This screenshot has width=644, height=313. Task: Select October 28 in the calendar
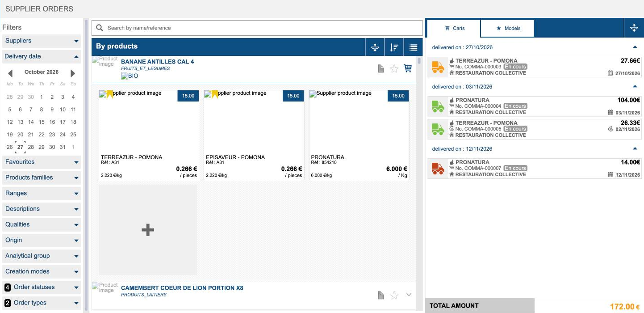(31, 147)
